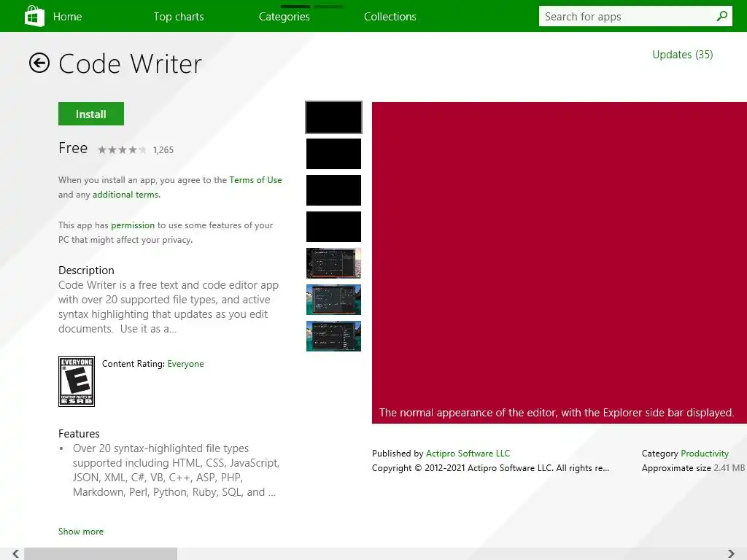Click the Everyone content rating link
747x560 pixels.
pyautogui.click(x=185, y=364)
